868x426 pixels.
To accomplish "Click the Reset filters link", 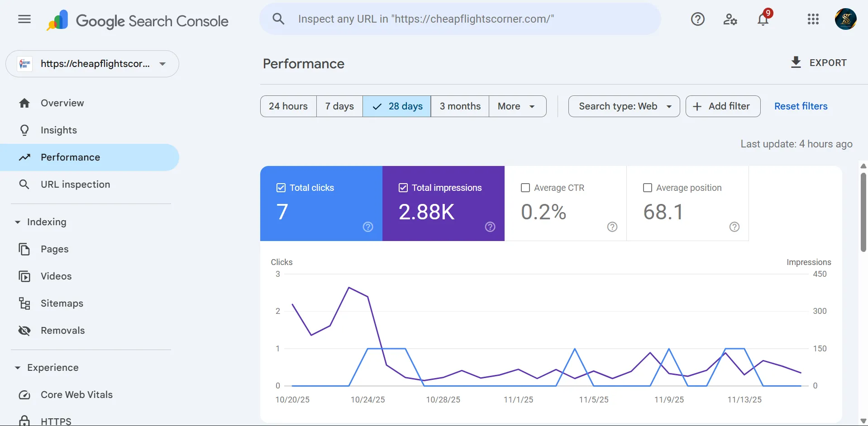I will coord(801,106).
